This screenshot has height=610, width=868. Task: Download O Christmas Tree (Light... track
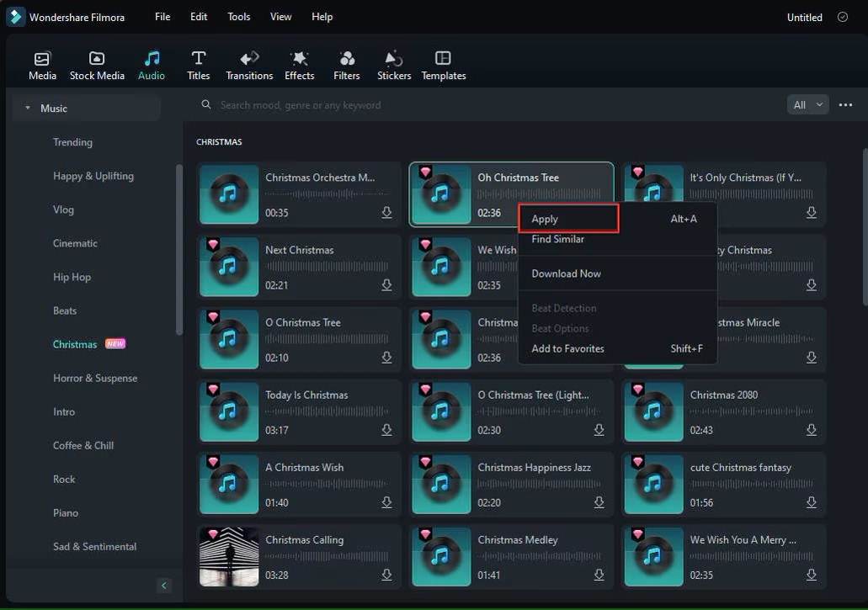599,430
